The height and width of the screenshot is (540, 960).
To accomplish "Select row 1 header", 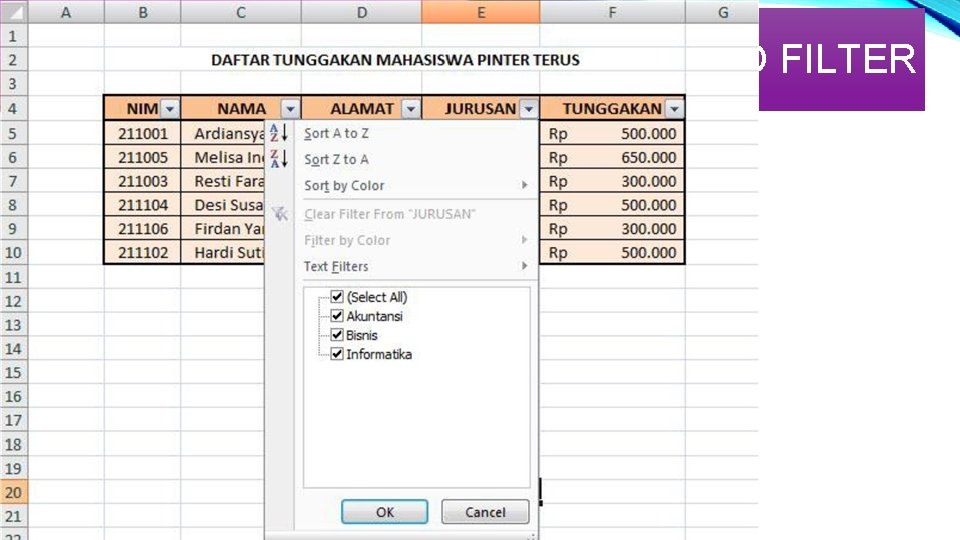I will pyautogui.click(x=13, y=36).
